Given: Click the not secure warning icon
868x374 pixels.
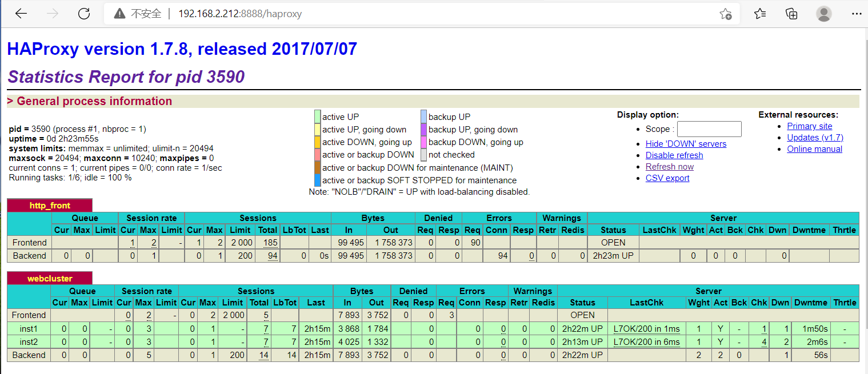Looking at the screenshot, I should 119,14.
